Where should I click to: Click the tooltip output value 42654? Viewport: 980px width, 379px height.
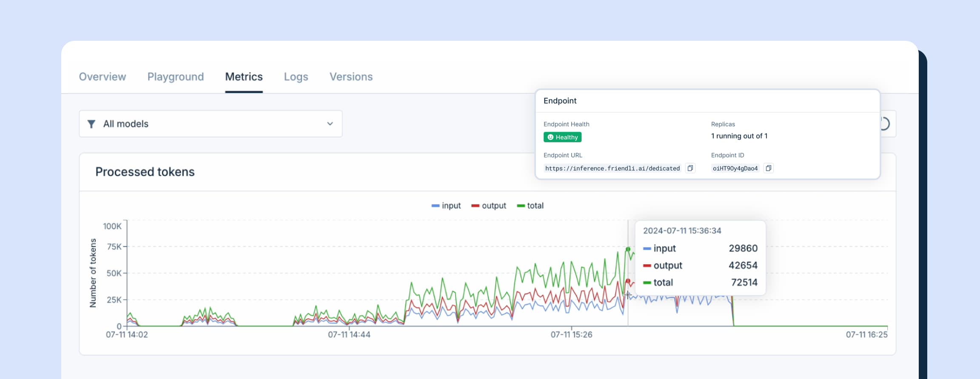743,265
